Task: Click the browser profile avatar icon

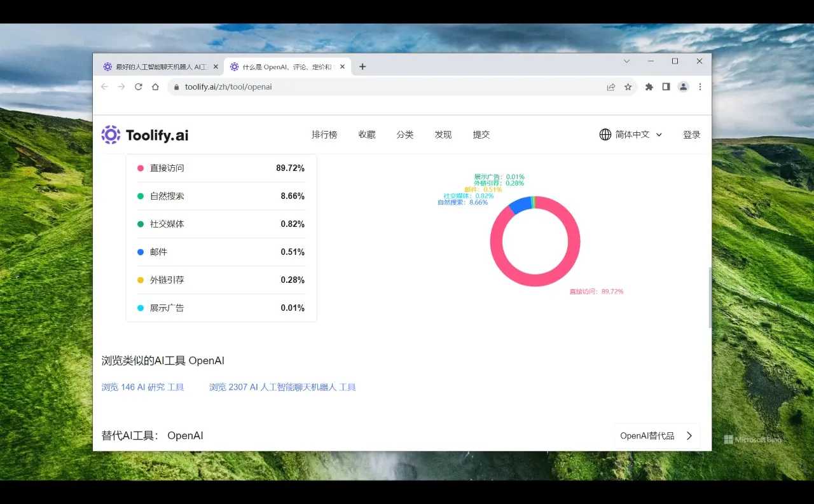Action: (683, 86)
